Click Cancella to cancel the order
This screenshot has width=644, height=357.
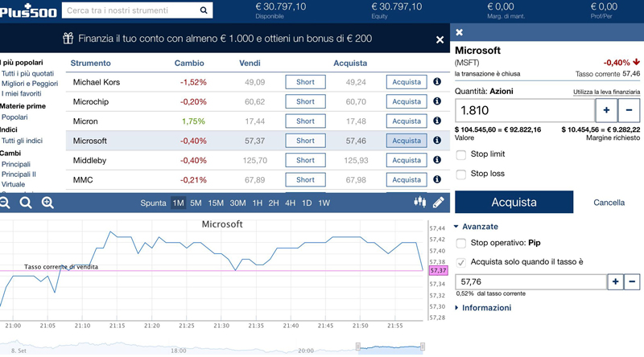[609, 203]
